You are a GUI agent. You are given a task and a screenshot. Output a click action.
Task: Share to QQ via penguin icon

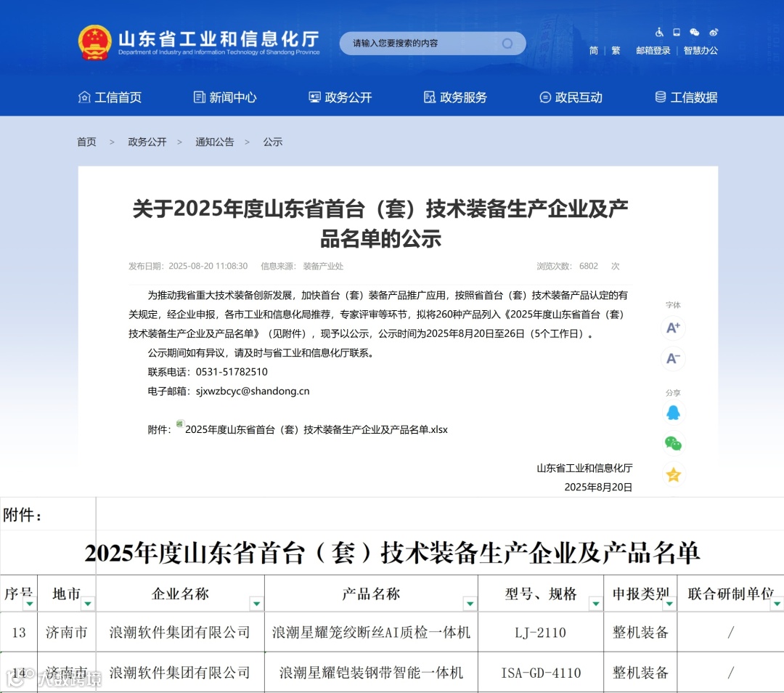673,413
